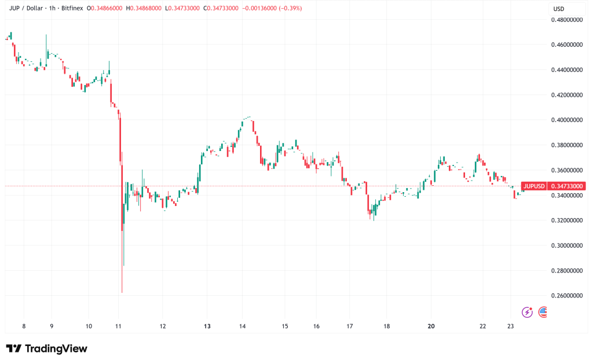The image size is (593, 364).
Task: Click the 0.48000000 price axis label
Action: tap(565, 20)
